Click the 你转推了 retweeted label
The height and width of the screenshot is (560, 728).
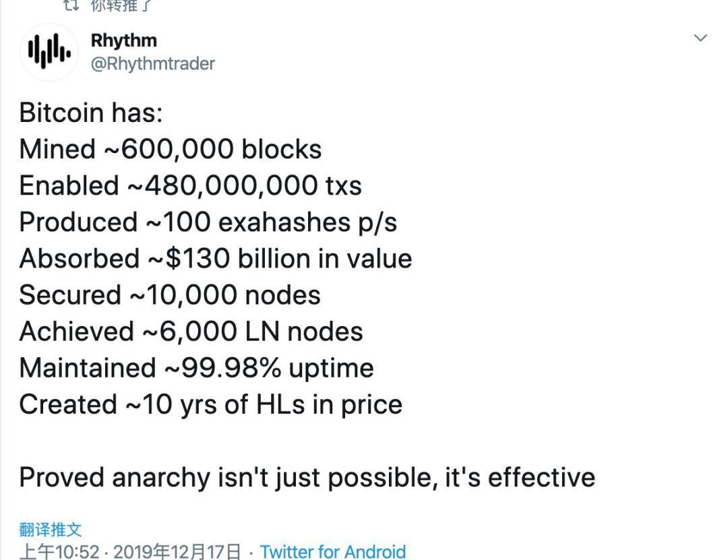pos(121,6)
